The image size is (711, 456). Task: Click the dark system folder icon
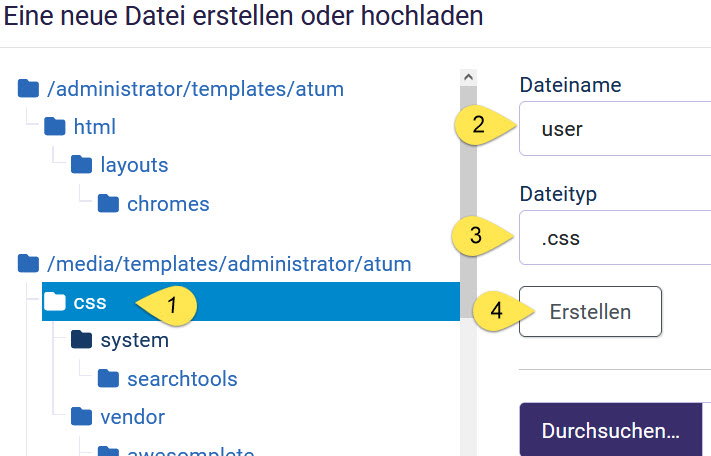(81, 341)
